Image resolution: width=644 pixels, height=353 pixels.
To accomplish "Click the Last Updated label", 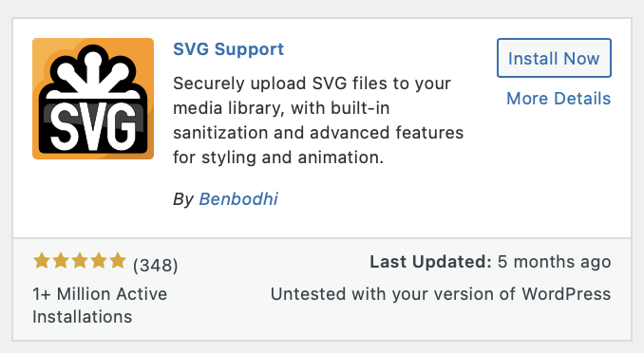I will point(430,262).
